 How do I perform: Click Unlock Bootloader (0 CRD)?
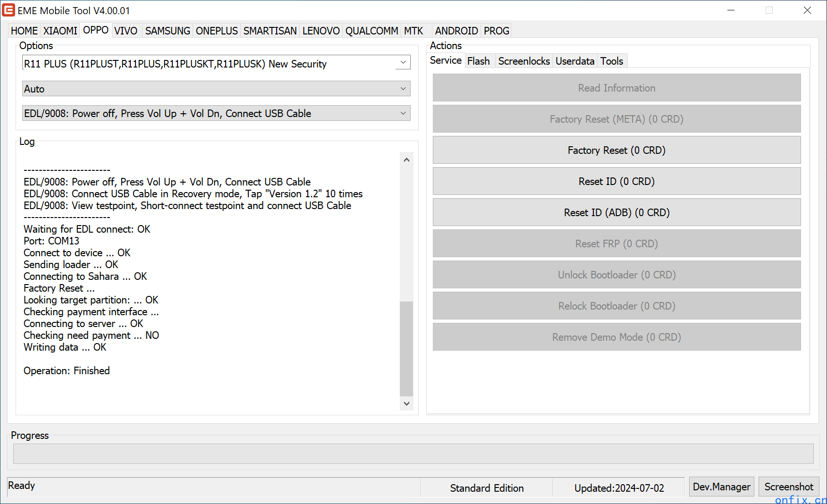click(616, 275)
